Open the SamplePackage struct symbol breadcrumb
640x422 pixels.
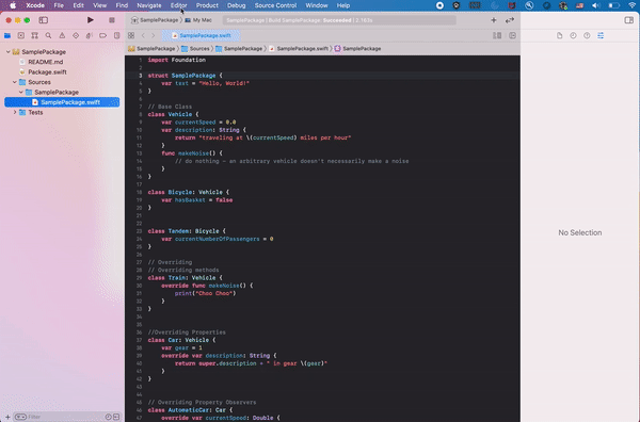click(x=358, y=49)
